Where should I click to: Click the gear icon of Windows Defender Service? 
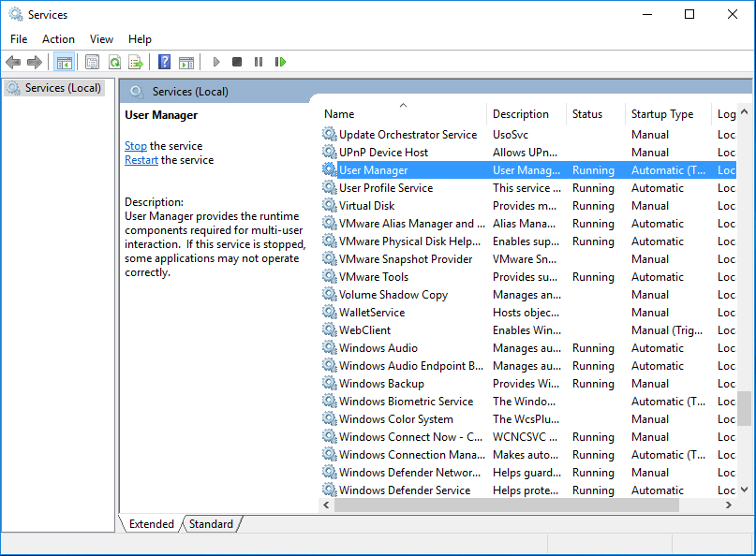pyautogui.click(x=330, y=490)
